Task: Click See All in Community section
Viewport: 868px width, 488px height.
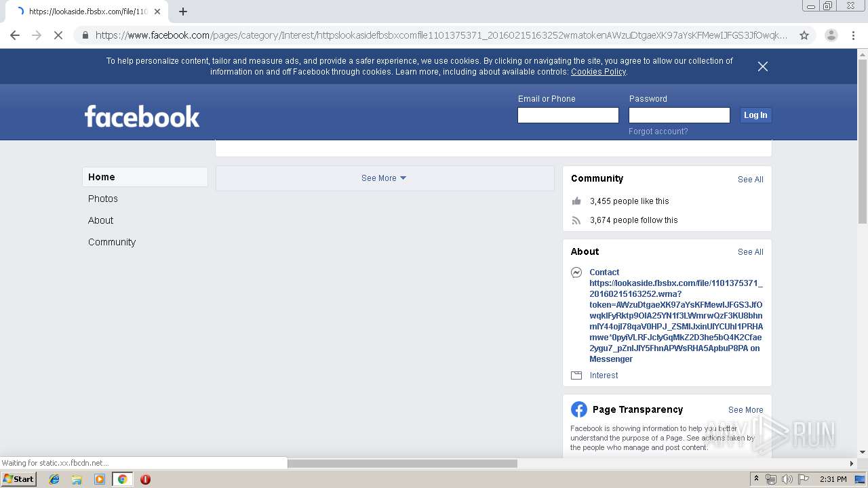Action: click(751, 180)
